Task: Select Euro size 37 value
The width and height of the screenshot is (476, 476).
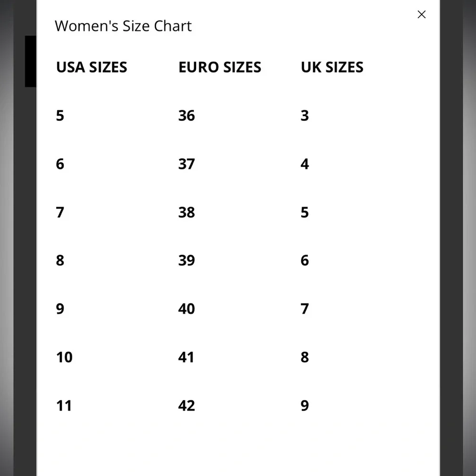Action: [x=187, y=164]
